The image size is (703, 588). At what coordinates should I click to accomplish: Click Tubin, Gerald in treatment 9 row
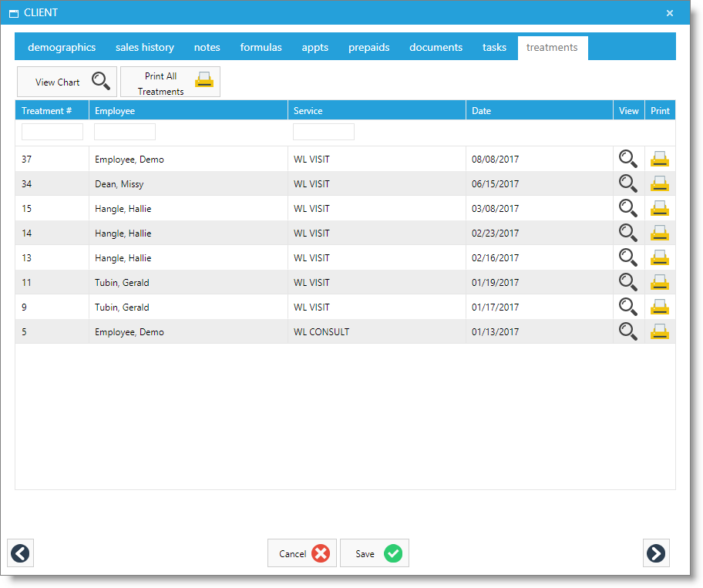[x=122, y=307]
